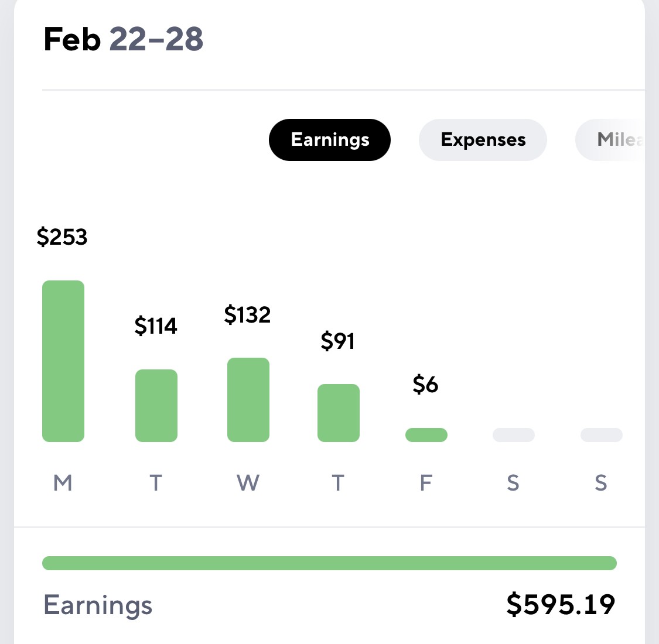
Task: Click the $253 value label
Action: point(62,237)
